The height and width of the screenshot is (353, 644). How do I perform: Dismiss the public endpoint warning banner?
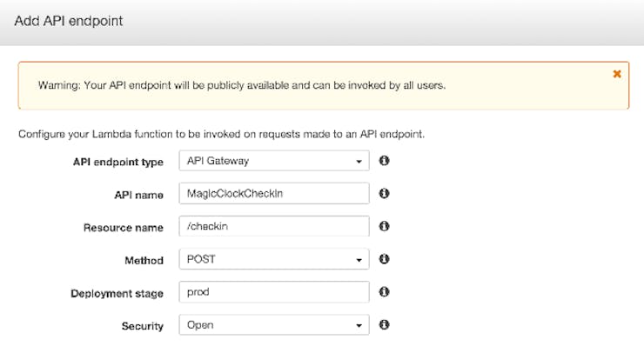click(x=616, y=74)
